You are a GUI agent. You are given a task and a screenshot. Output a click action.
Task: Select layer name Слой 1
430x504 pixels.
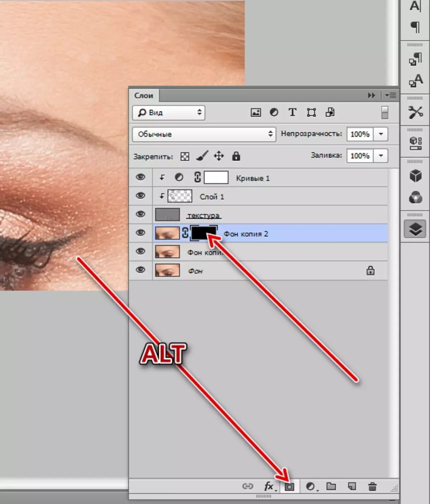[x=212, y=197]
